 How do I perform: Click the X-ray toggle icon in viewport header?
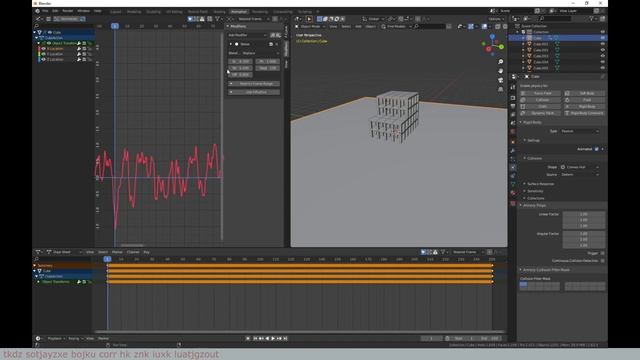(498, 26)
